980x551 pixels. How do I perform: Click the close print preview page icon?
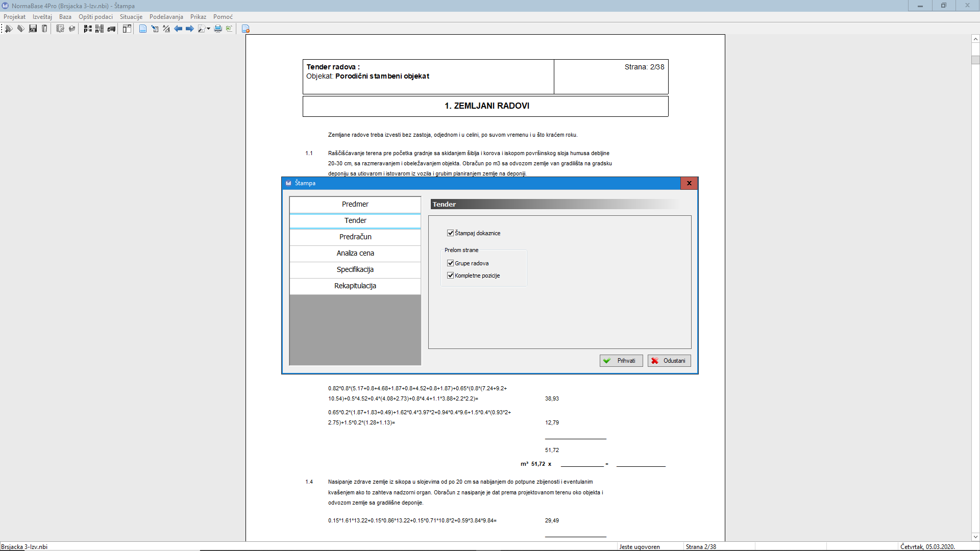[x=246, y=29]
